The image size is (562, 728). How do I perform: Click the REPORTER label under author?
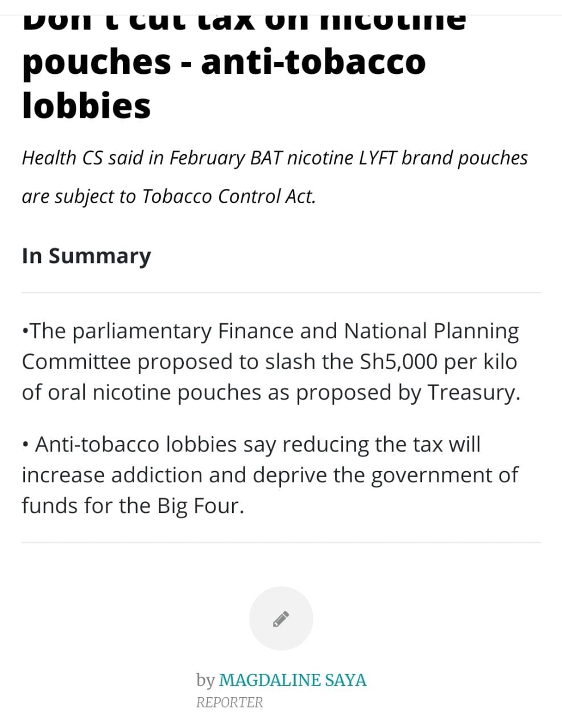(x=230, y=703)
